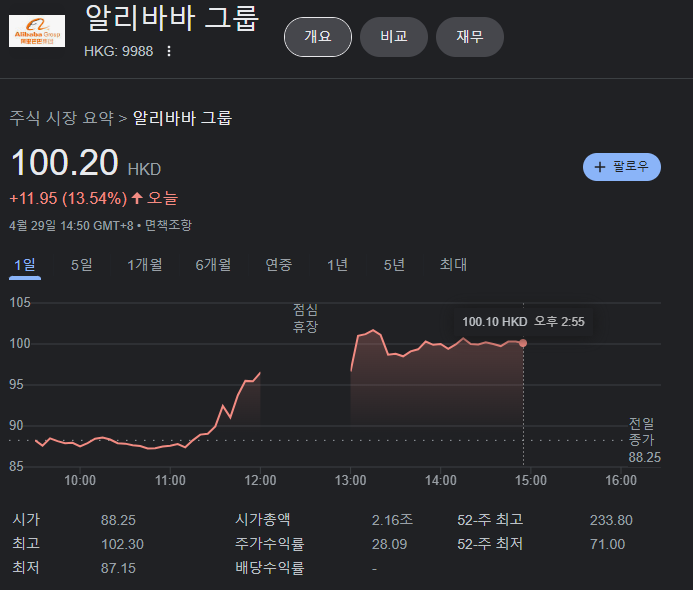This screenshot has height=590, width=693.
Task: Click the 105 price axis label
Action: [20, 303]
